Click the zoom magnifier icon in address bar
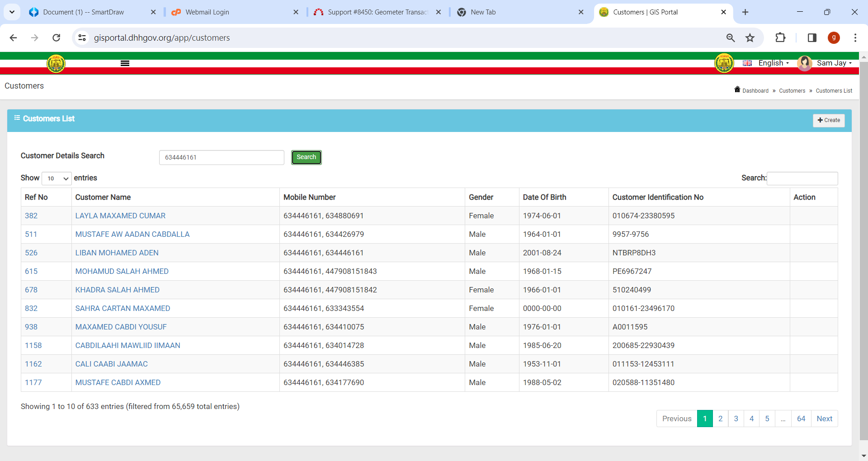 [x=731, y=38]
